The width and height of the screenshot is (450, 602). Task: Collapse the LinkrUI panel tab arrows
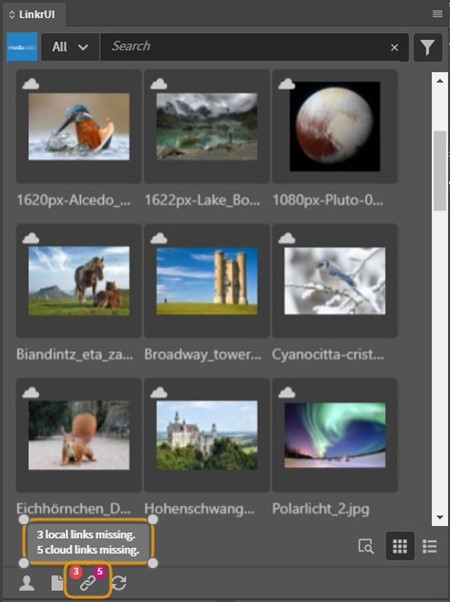[12, 15]
